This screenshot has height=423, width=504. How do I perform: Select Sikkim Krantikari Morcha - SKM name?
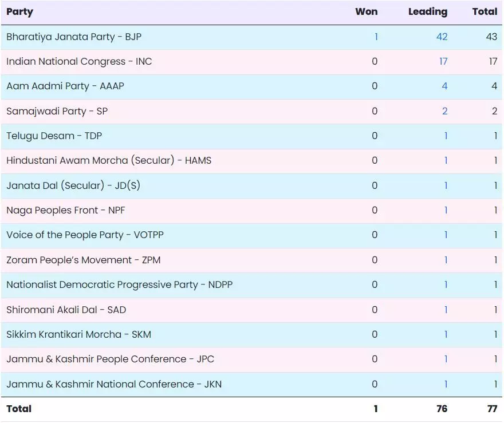tap(79, 334)
